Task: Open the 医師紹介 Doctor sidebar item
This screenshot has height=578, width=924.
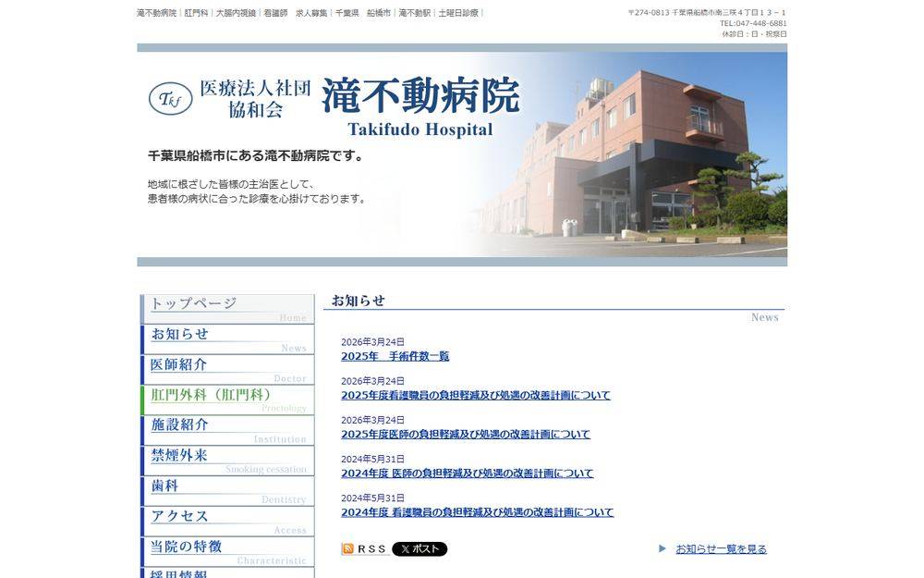Action: coord(227,370)
